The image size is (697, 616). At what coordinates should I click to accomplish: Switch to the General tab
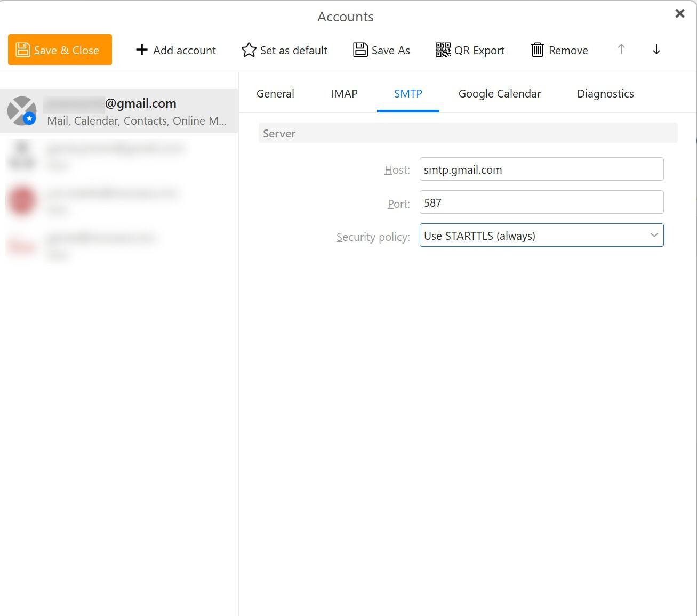275,94
